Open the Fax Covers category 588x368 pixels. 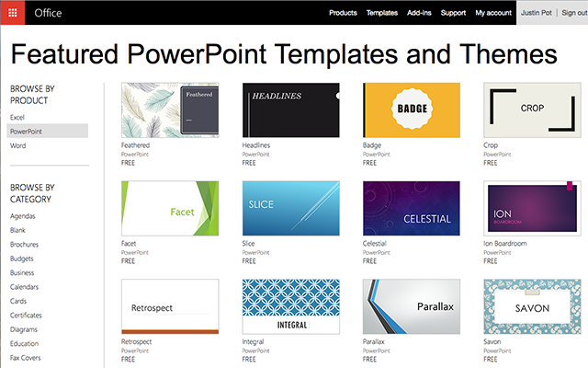[25, 358]
